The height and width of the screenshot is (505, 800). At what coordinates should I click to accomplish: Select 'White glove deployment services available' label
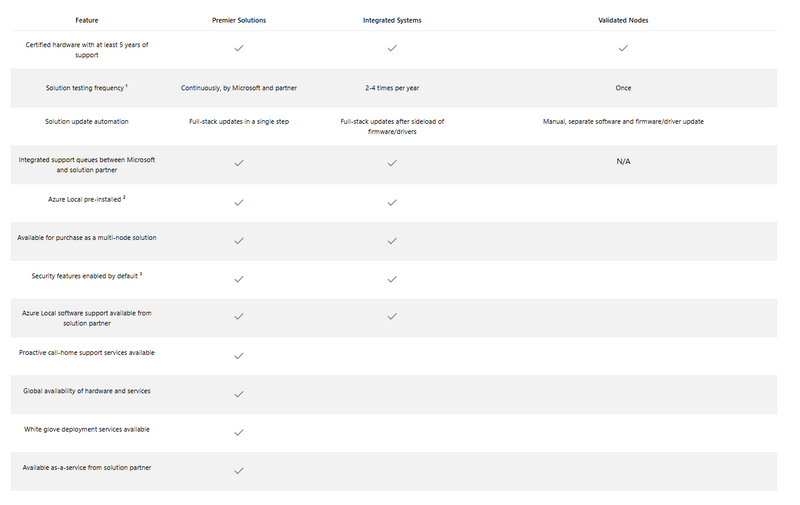(x=87, y=429)
